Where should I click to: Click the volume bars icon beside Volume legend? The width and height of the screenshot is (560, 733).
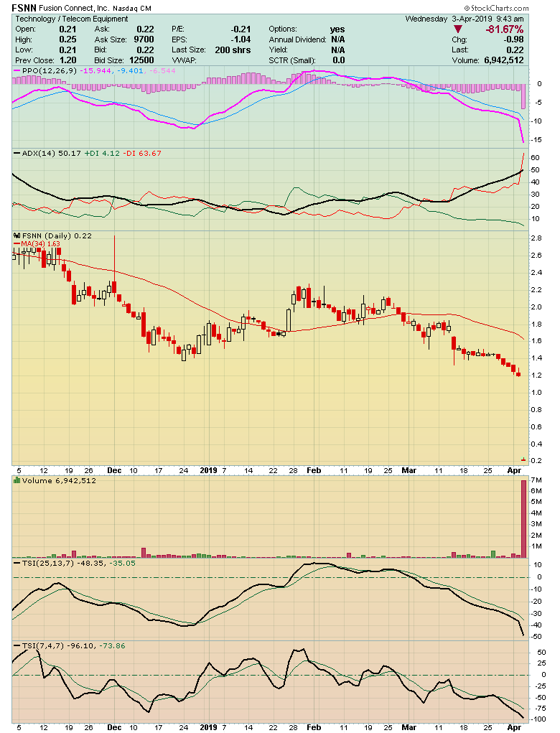coord(17,480)
